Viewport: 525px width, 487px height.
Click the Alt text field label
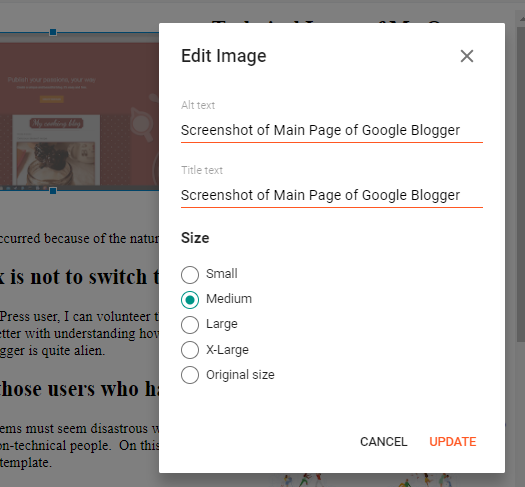point(198,105)
